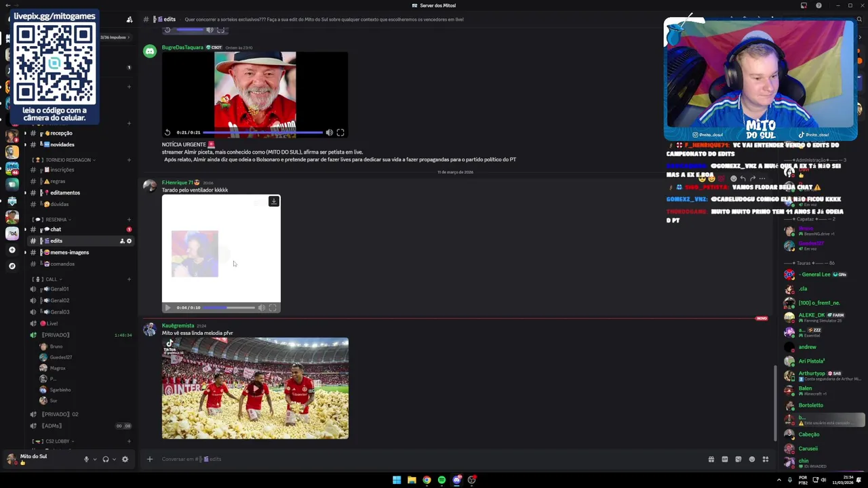Open the Windows Start menu
The height and width of the screenshot is (488, 868).
397,480
